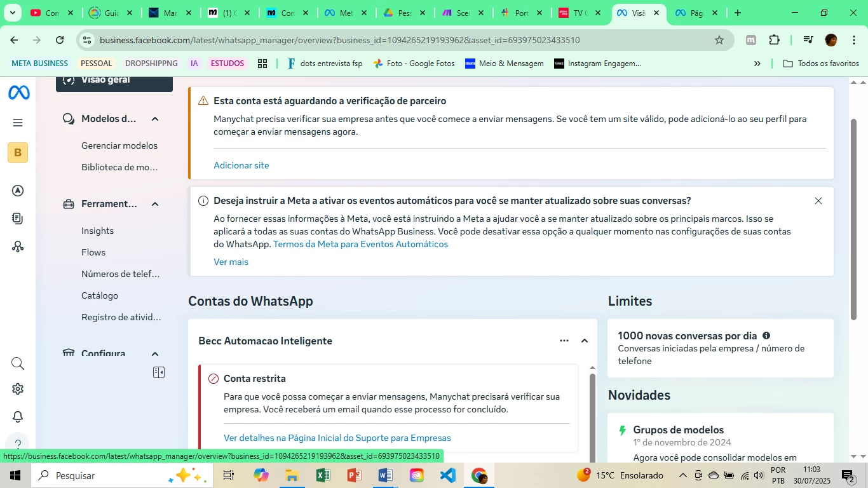This screenshot has height=488, width=868.
Task: Go back in browser history
Action: [x=14, y=40]
